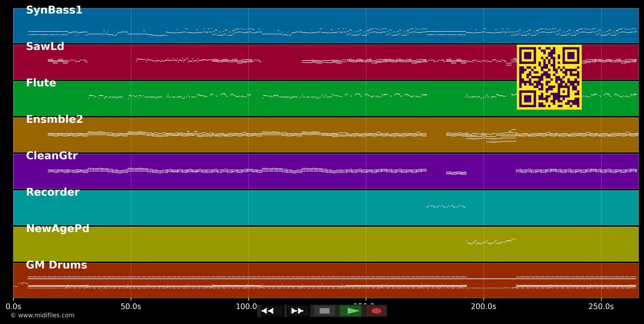The width and height of the screenshot is (644, 324).
Task: Click the yellow QR code image
Action: (x=549, y=77)
